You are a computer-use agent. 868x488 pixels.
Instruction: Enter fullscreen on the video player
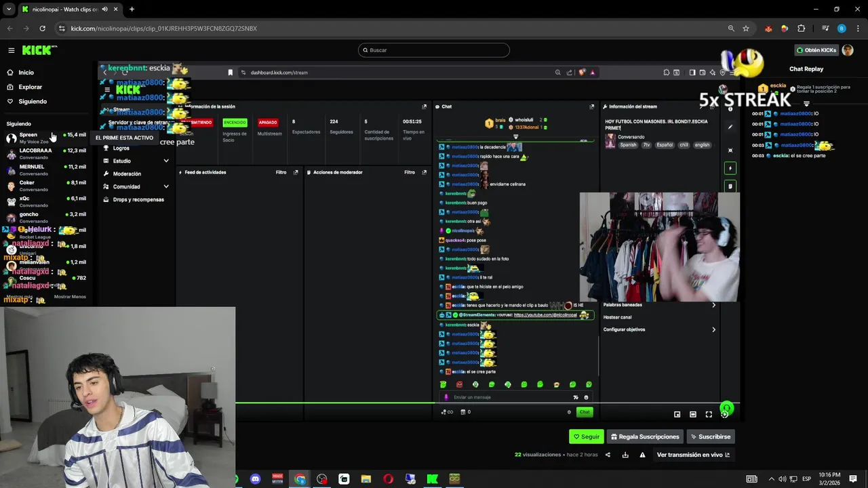tap(709, 414)
